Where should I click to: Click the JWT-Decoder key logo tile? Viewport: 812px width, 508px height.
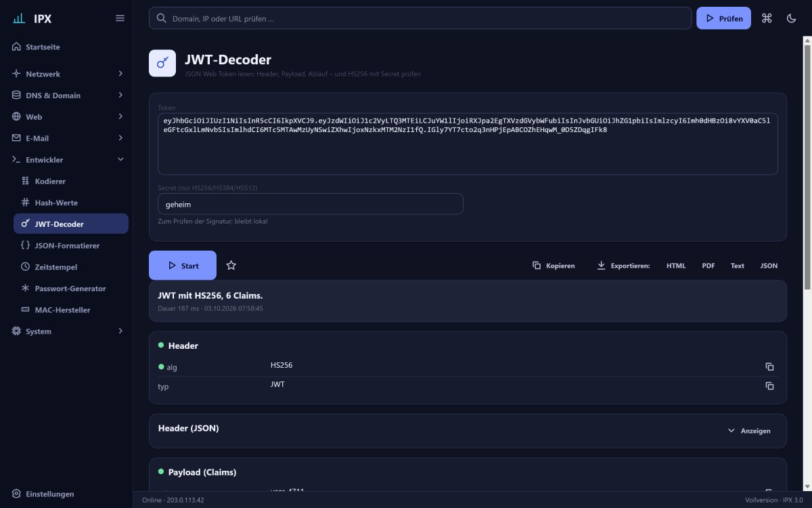tap(162, 63)
